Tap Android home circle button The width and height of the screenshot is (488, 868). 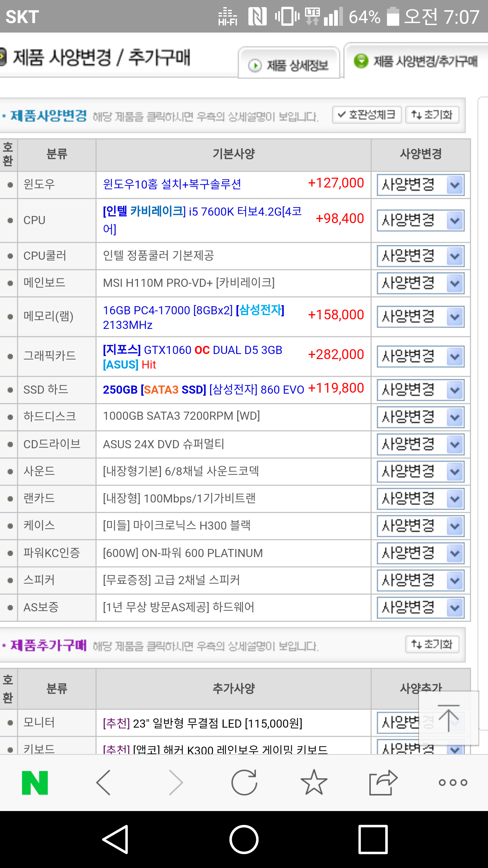pos(244,840)
